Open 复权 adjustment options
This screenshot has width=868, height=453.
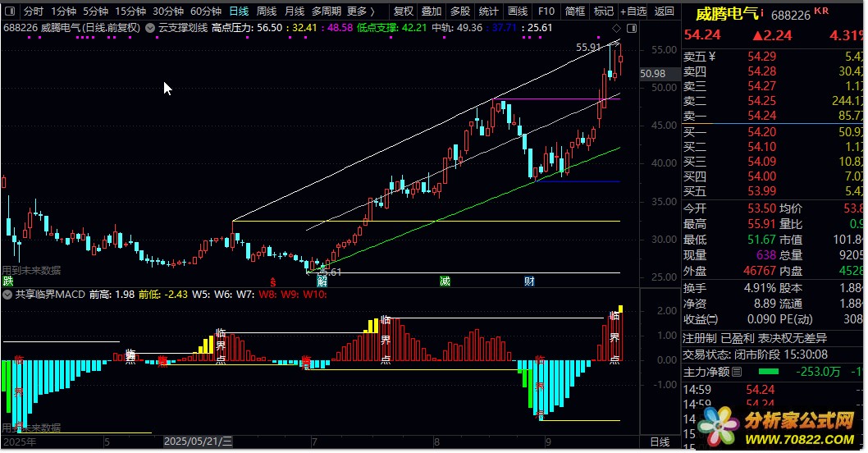coord(403,11)
